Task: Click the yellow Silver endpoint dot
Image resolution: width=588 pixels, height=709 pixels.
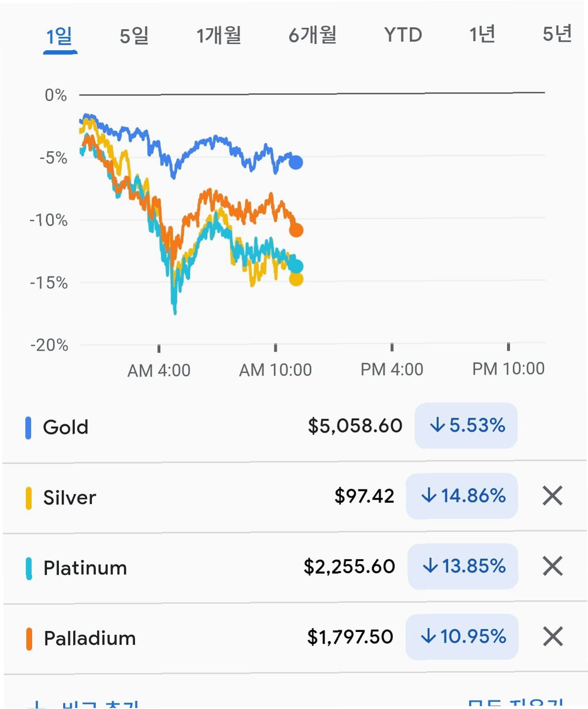Action: click(296, 278)
